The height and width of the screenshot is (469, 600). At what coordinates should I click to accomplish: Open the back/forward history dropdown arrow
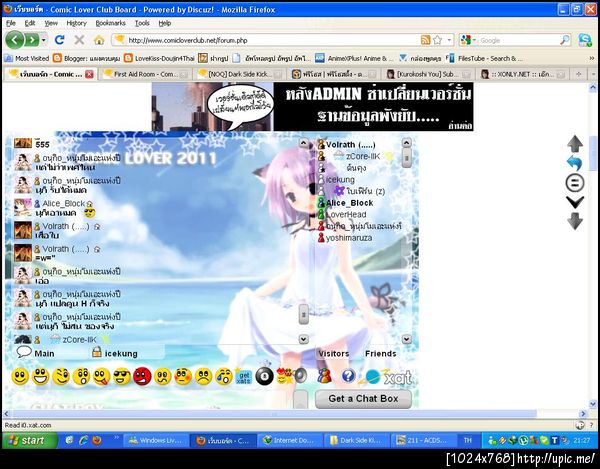[44, 40]
